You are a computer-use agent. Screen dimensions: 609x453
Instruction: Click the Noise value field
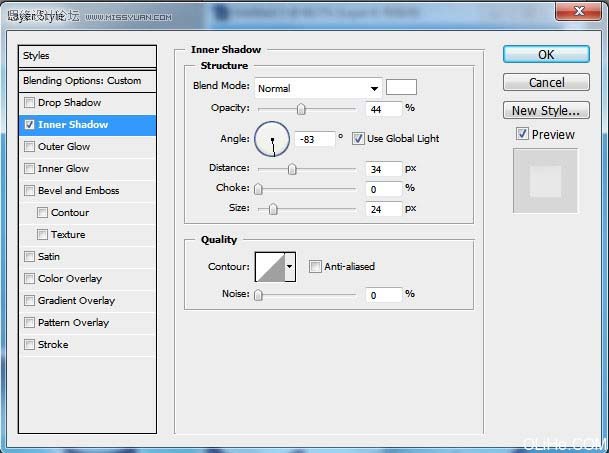coord(384,295)
